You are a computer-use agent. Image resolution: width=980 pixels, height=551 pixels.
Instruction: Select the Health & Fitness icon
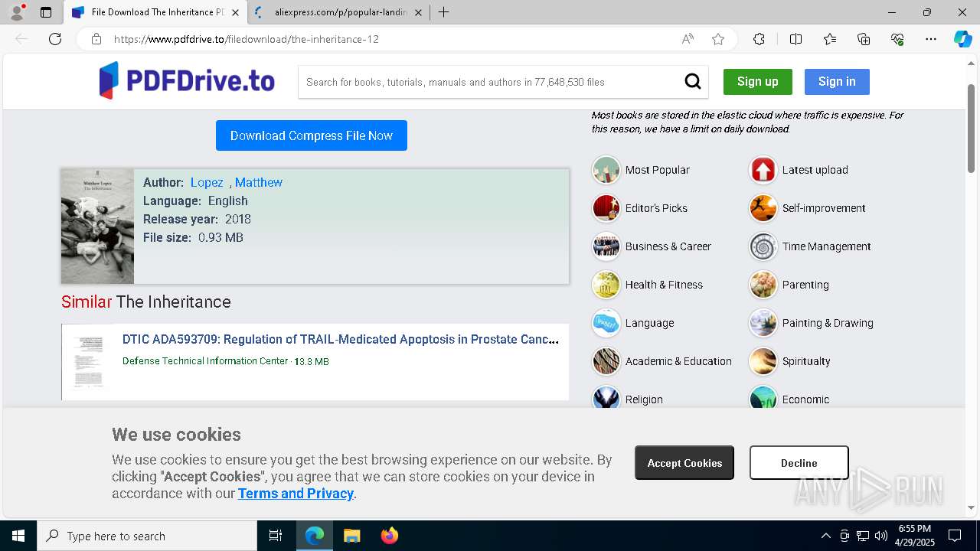606,285
